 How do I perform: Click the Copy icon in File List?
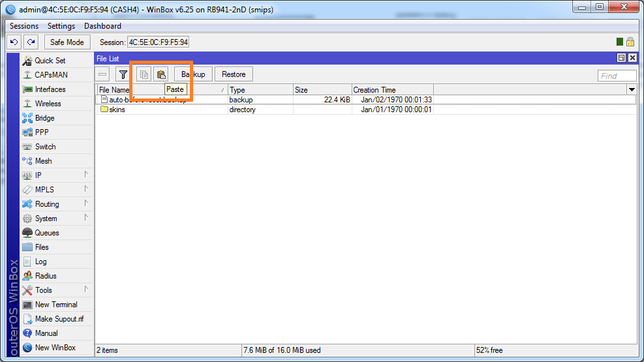click(143, 74)
